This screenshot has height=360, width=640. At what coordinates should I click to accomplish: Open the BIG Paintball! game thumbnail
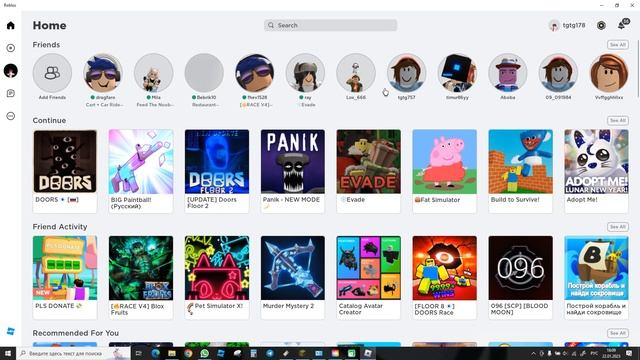141,161
